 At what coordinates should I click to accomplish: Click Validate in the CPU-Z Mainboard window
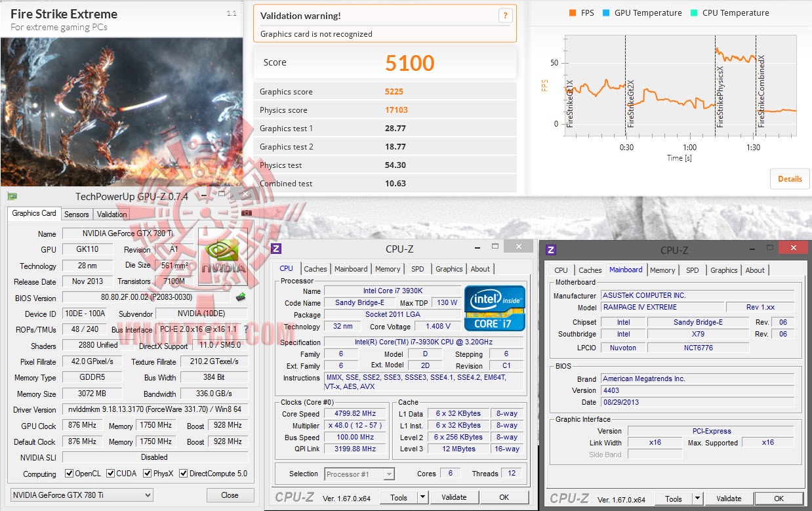coord(729,499)
